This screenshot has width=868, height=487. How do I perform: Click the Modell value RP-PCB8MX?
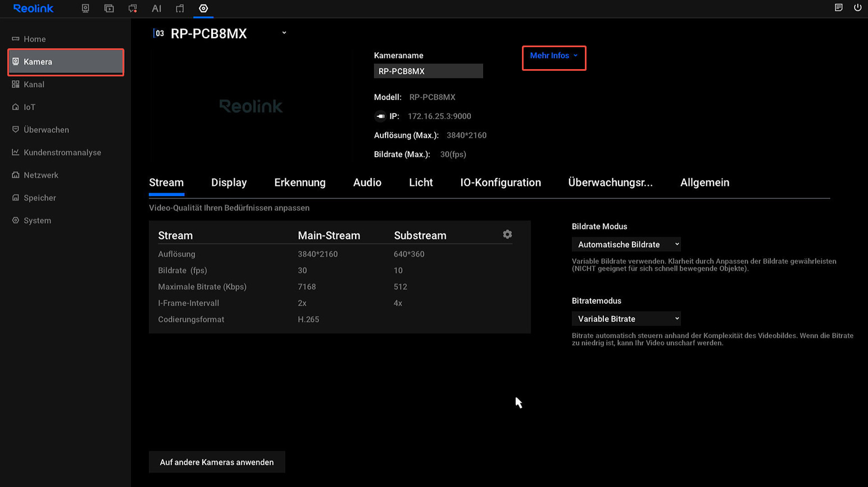click(x=432, y=97)
